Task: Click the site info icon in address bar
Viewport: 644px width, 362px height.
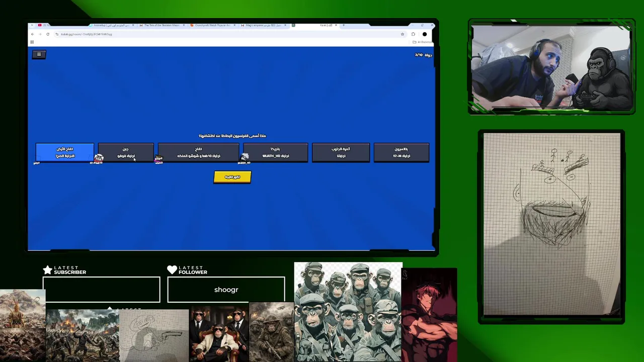Action: (x=57, y=34)
